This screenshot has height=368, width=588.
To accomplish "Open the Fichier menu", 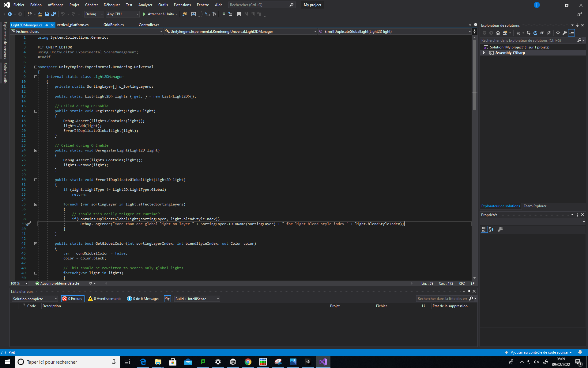I will [x=19, y=5].
